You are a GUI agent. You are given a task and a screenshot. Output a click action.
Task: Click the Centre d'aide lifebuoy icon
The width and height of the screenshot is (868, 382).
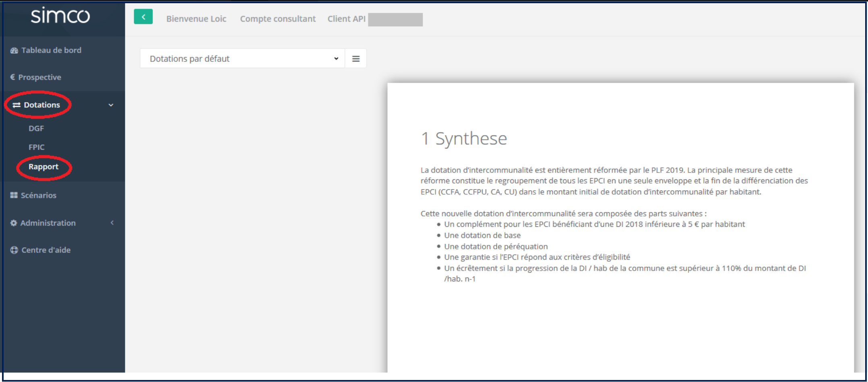(14, 250)
